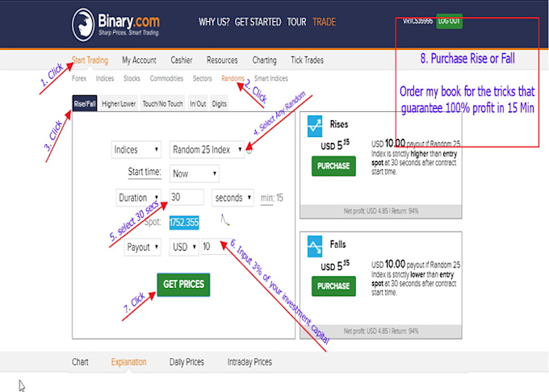Click the min: 15 hint text
Viewport: 549px width, 392px height.
tap(272, 198)
